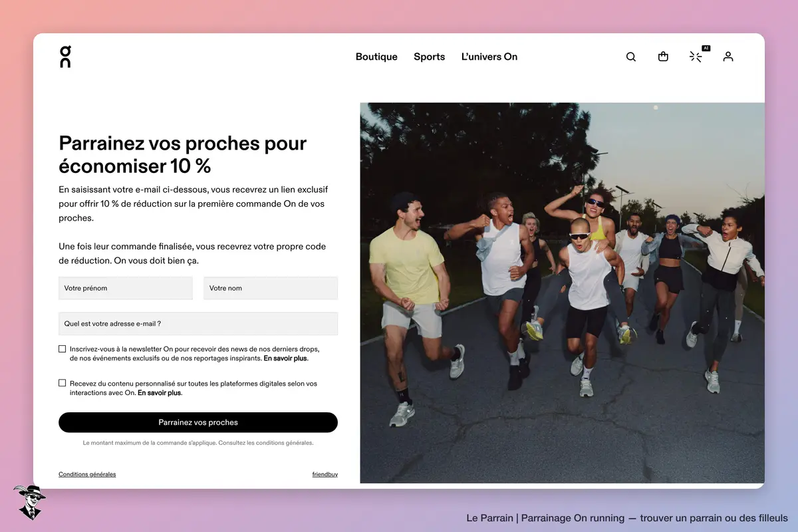Image resolution: width=798 pixels, height=532 pixels.
Task: Open En savoir plus for newsletter
Action: click(286, 358)
